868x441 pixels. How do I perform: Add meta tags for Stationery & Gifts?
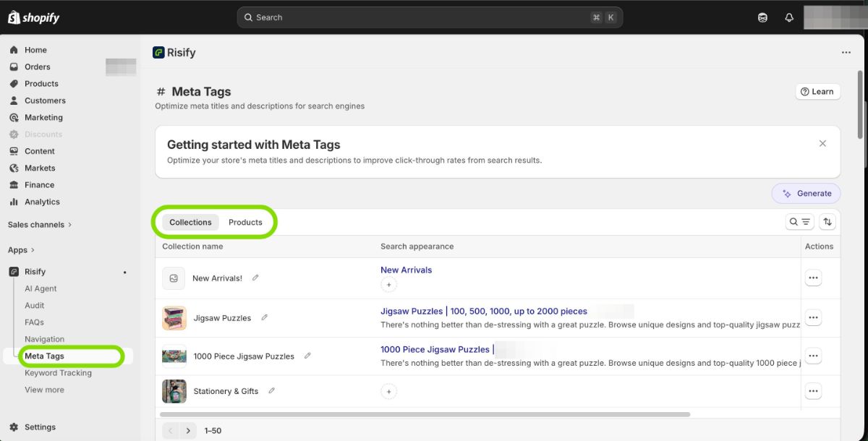(x=388, y=391)
